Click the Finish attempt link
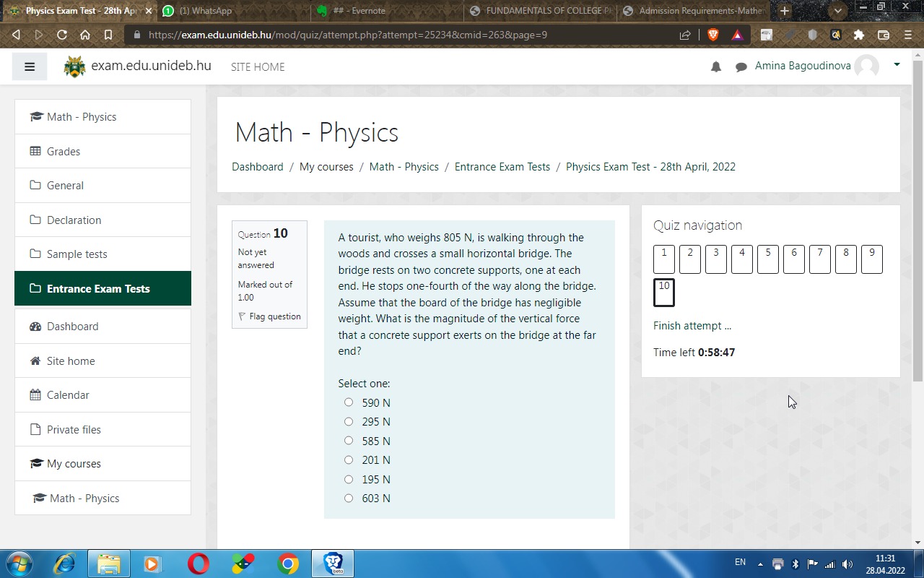 [692, 326]
